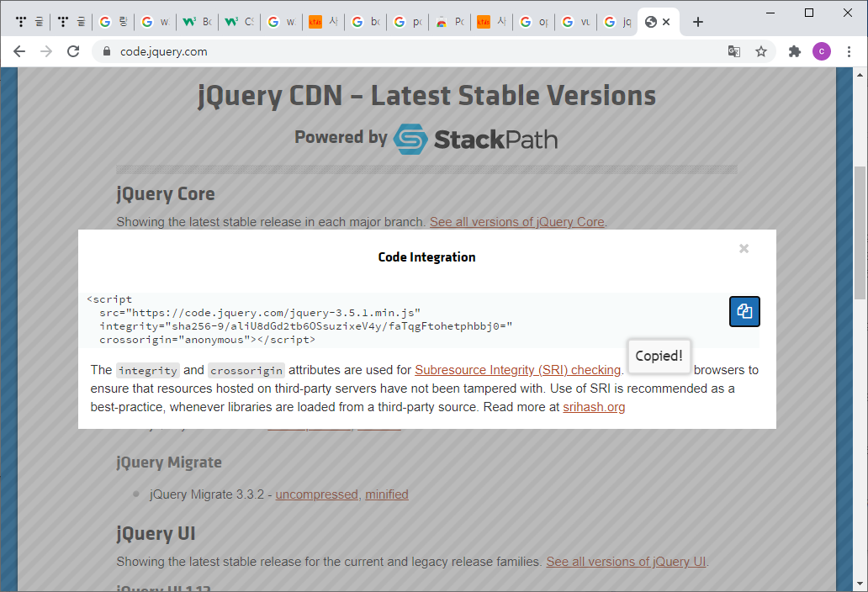Bookmark this page with the star icon
This screenshot has width=868, height=592.
[761, 51]
